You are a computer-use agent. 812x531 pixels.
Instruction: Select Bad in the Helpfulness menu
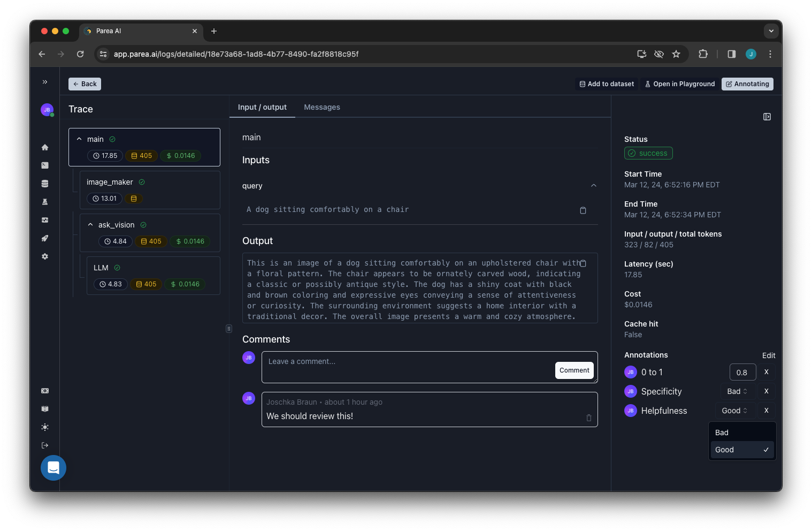[x=742, y=433]
